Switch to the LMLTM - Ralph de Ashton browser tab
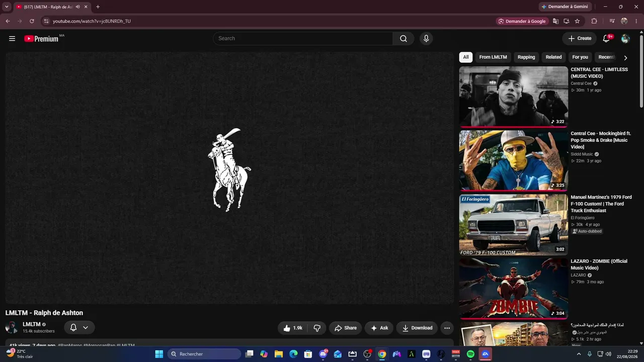The image size is (644, 362). (49, 7)
